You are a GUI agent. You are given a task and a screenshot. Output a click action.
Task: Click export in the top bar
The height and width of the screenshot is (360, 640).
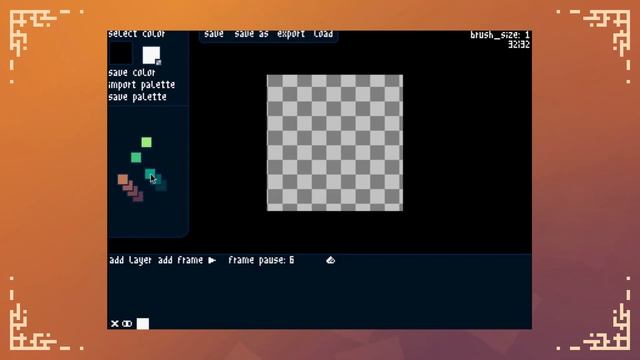point(291,34)
